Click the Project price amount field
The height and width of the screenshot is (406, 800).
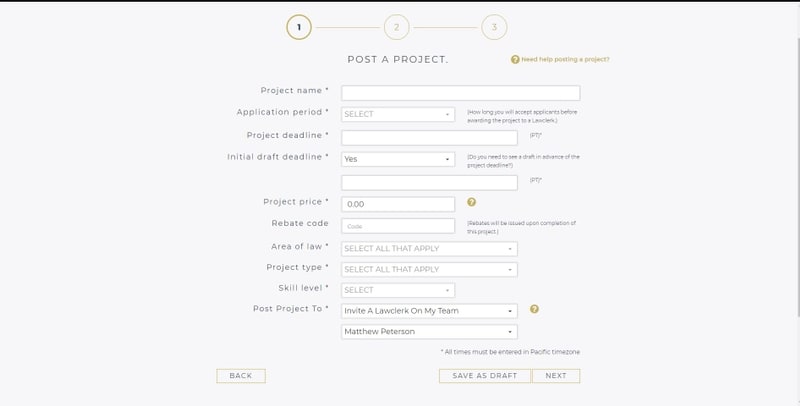(398, 204)
